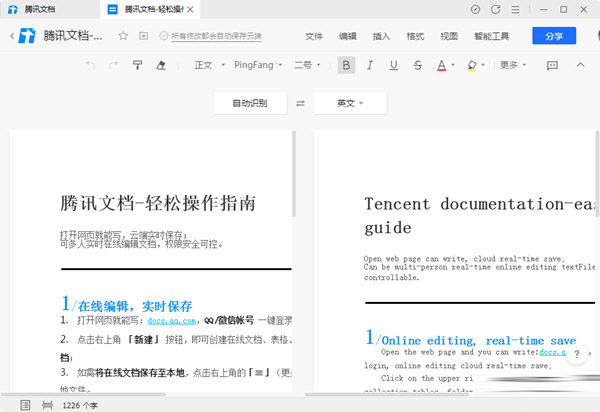Screen dimensions: 600x412
Task: Click the help question mark button
Action: click(x=577, y=354)
